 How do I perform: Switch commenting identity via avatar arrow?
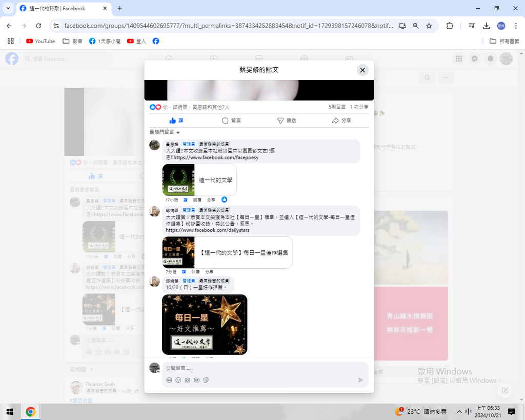point(158,371)
